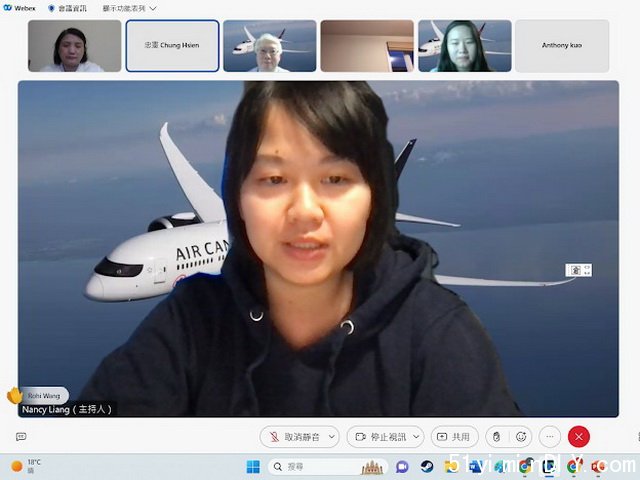
Task: Open PowerPoint from the taskbar
Action: pos(599,467)
